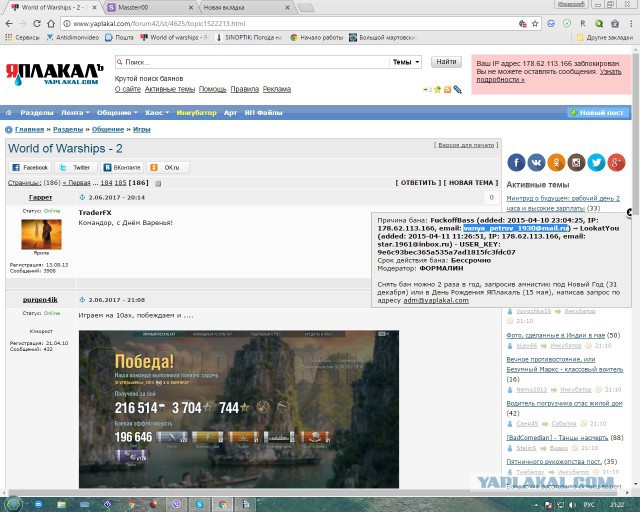Switch to the Masster00 browser tab
Image resolution: width=640 pixels, height=512 pixels.
150,7
